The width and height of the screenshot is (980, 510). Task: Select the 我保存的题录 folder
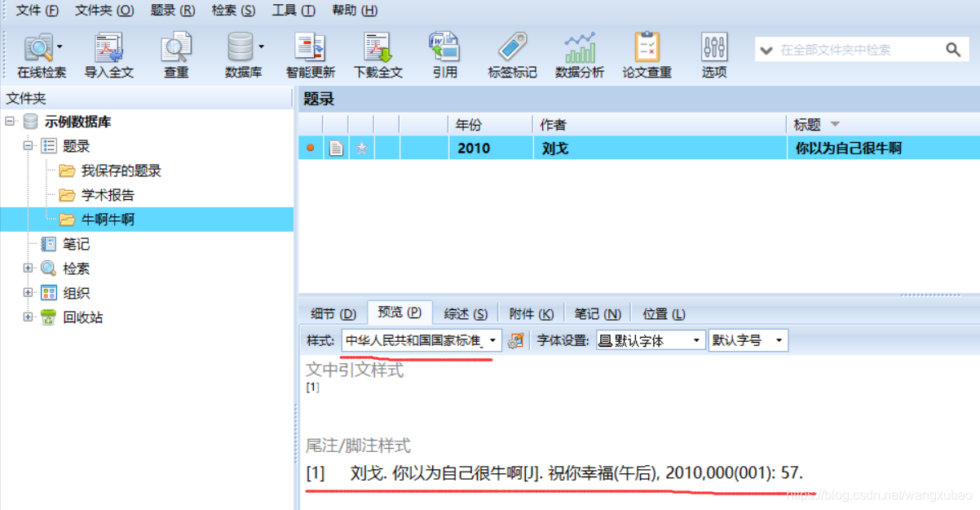121,171
